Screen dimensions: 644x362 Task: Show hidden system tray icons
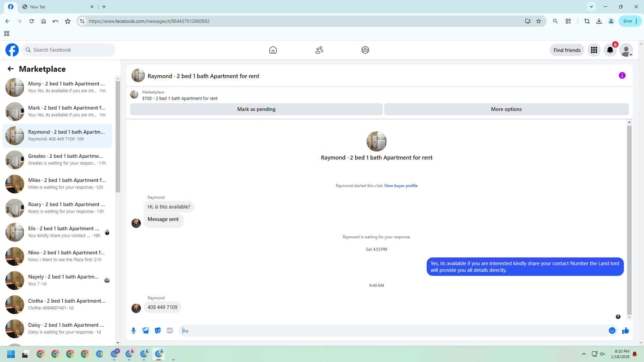pos(584,354)
